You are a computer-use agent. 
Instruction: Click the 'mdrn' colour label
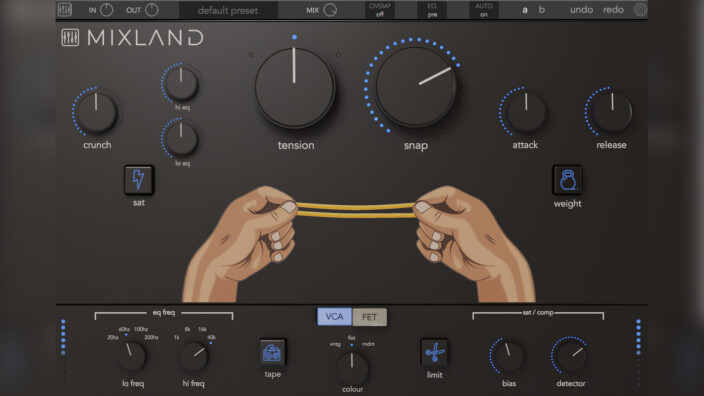click(x=368, y=344)
